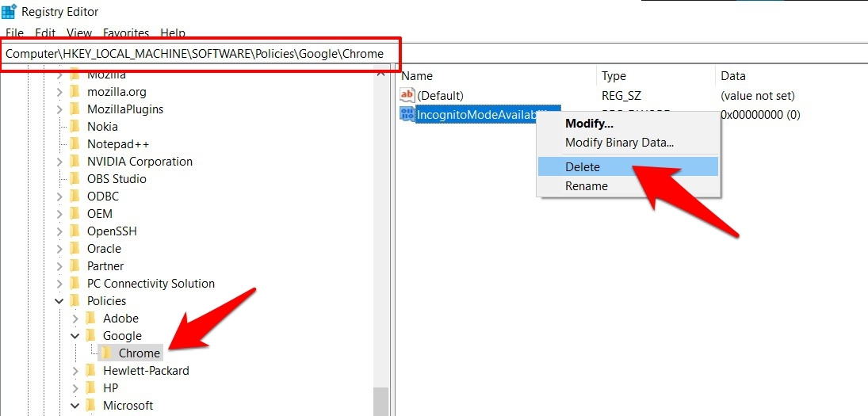868x416 pixels.
Task: Choose Modify... from the context menu
Action: (x=628, y=124)
